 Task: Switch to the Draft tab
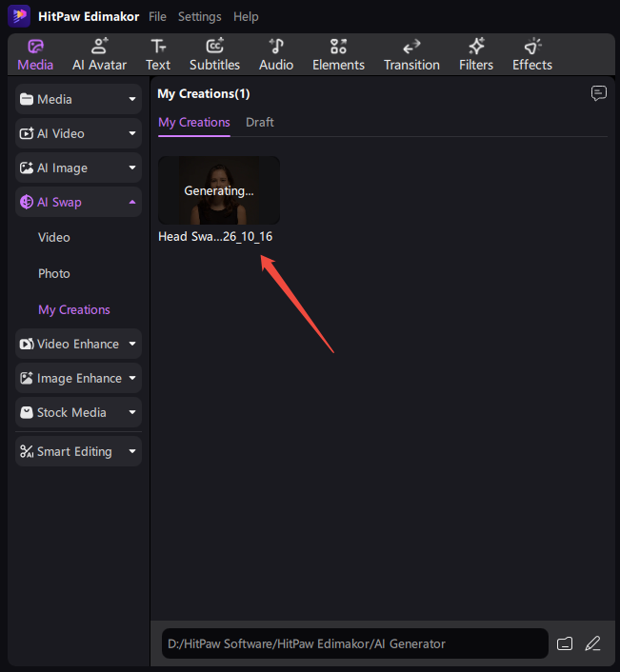[x=260, y=123]
